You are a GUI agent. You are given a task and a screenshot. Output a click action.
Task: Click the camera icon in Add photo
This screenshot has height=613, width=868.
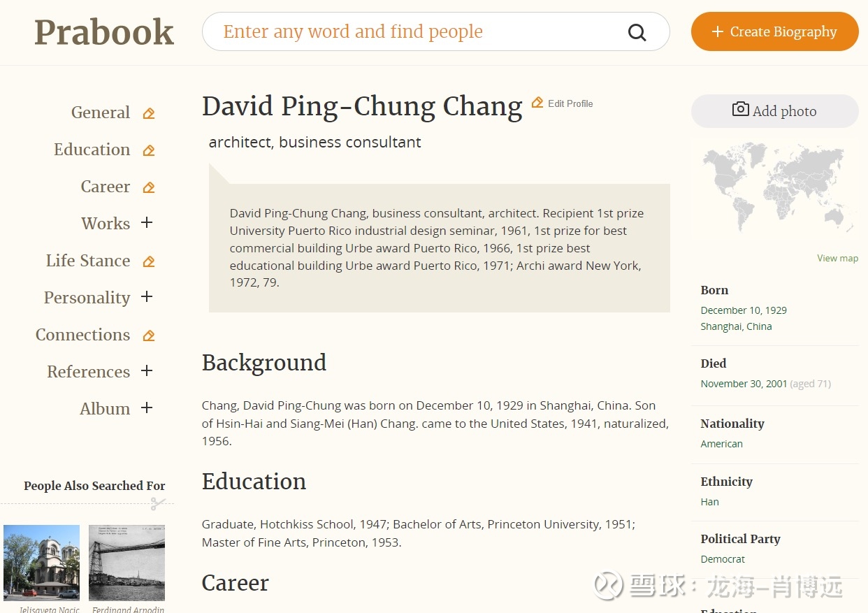(740, 110)
